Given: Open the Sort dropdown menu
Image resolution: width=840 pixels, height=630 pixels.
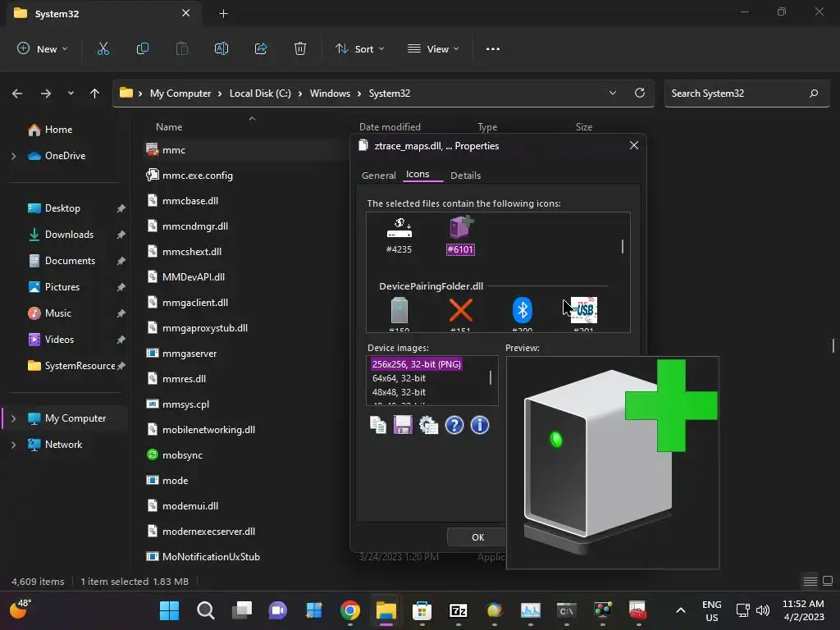Looking at the screenshot, I should point(359,48).
